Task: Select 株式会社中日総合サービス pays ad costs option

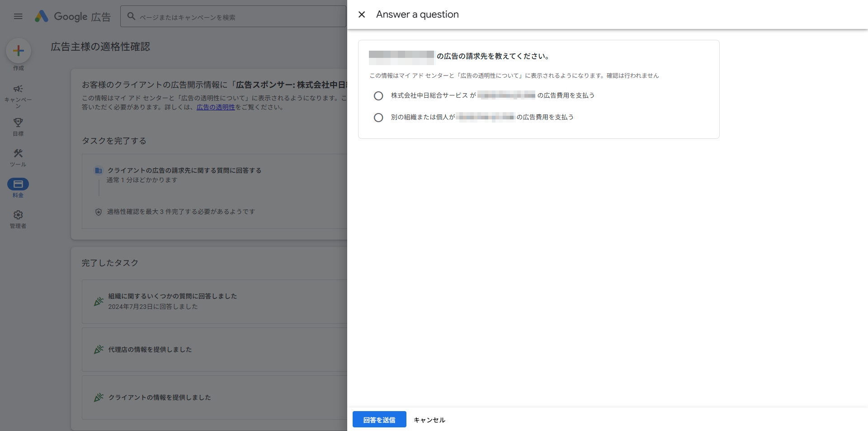Action: pyautogui.click(x=378, y=96)
